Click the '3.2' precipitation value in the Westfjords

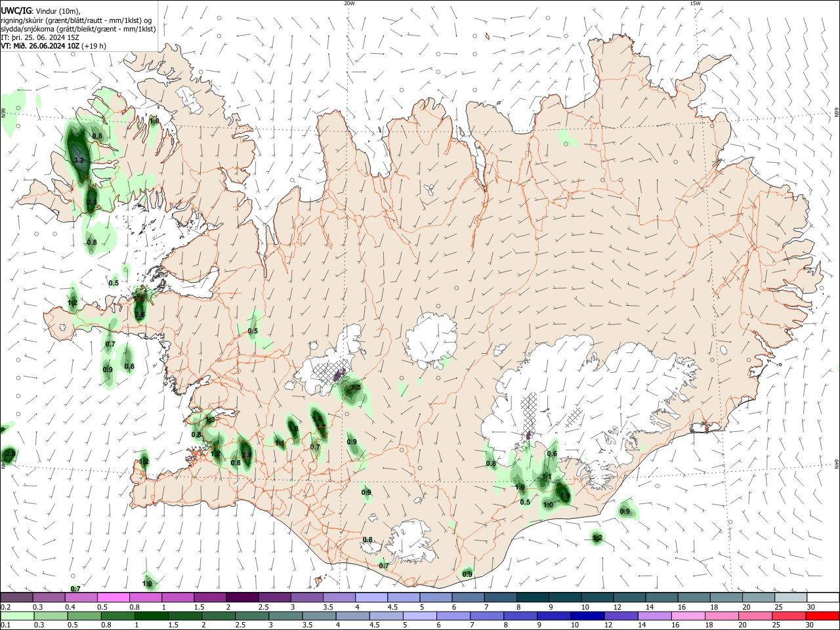point(79,160)
